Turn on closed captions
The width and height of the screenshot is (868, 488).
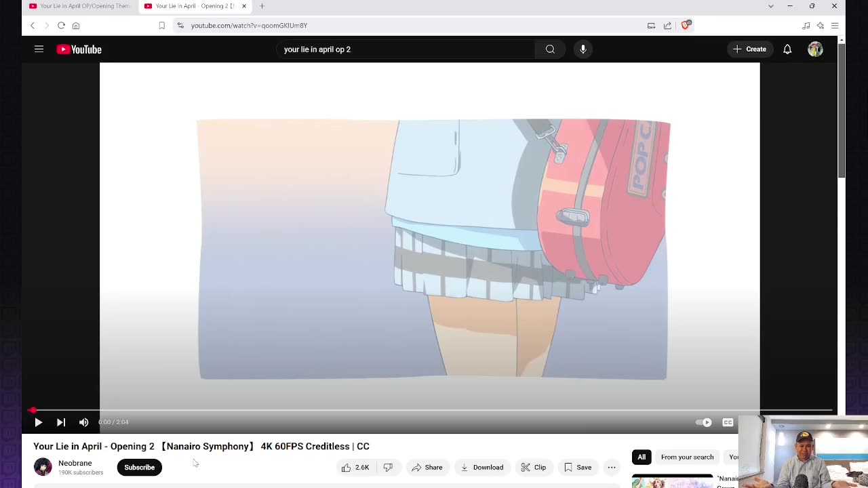coord(728,422)
